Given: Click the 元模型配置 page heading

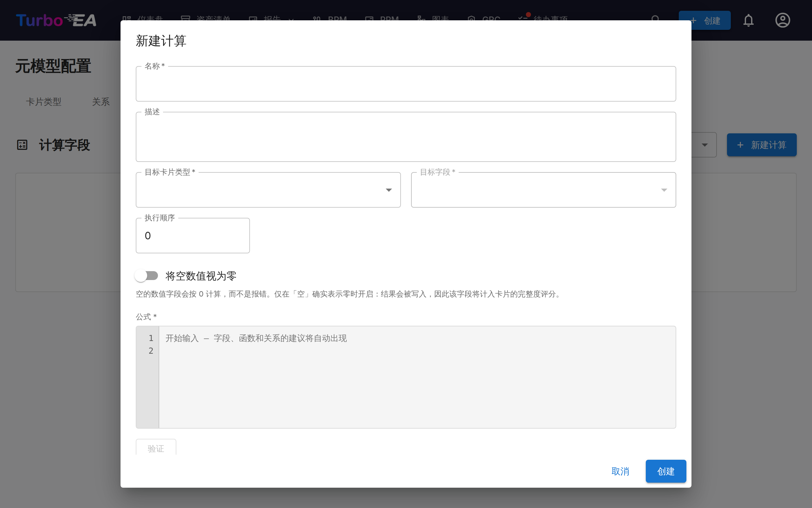Looking at the screenshot, I should tap(53, 66).
